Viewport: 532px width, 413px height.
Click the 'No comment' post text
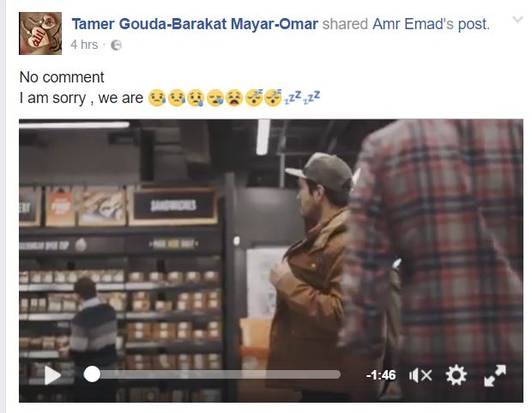(62, 77)
